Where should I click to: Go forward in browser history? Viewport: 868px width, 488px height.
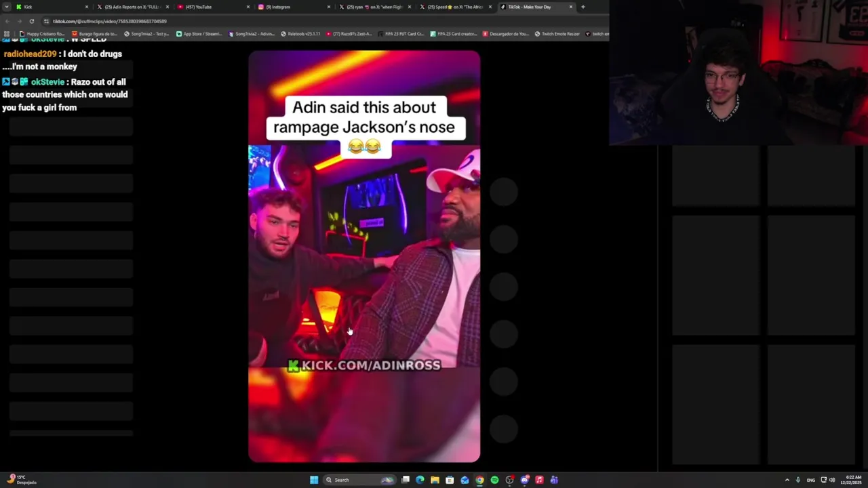click(x=19, y=21)
